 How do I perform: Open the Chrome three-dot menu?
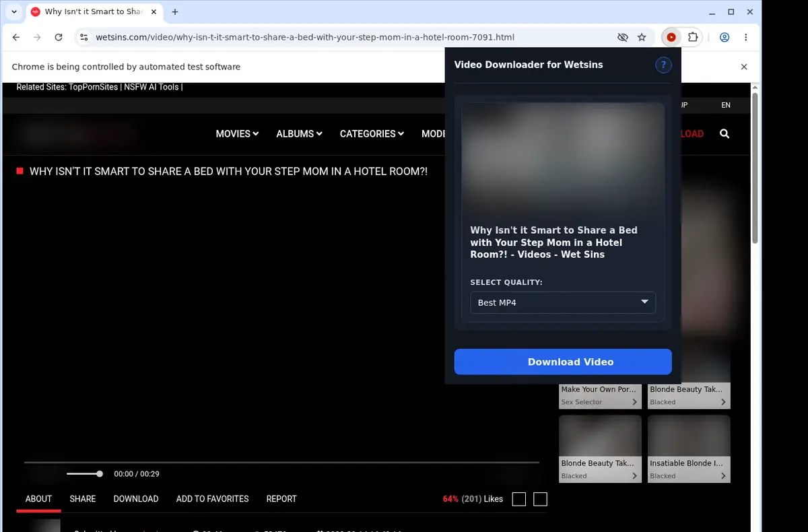pos(746,38)
